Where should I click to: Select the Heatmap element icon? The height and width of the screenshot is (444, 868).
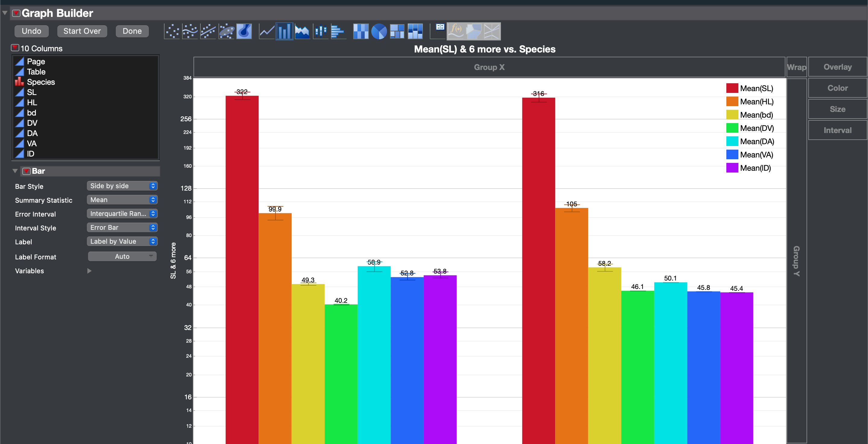point(361,31)
